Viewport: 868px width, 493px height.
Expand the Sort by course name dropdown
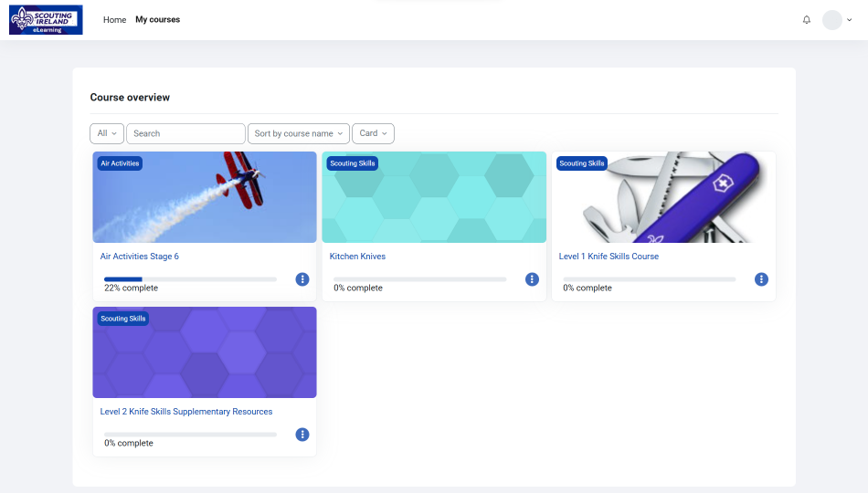[298, 133]
